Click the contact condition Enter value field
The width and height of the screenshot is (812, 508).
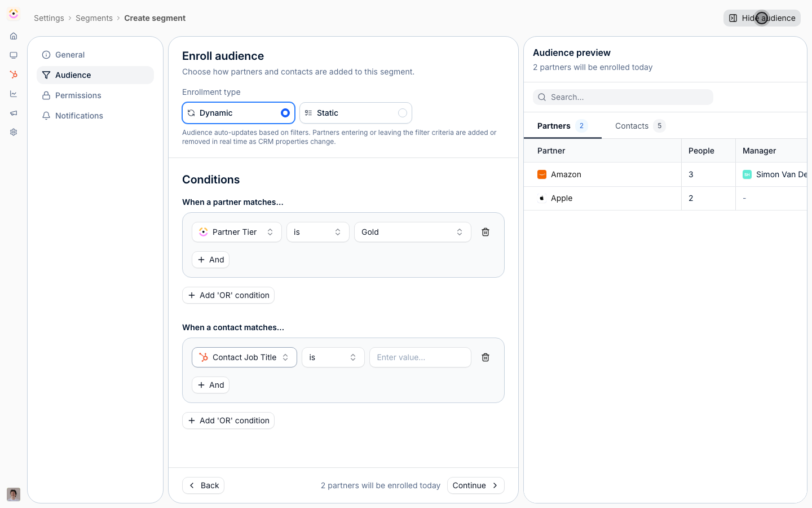[420, 357]
